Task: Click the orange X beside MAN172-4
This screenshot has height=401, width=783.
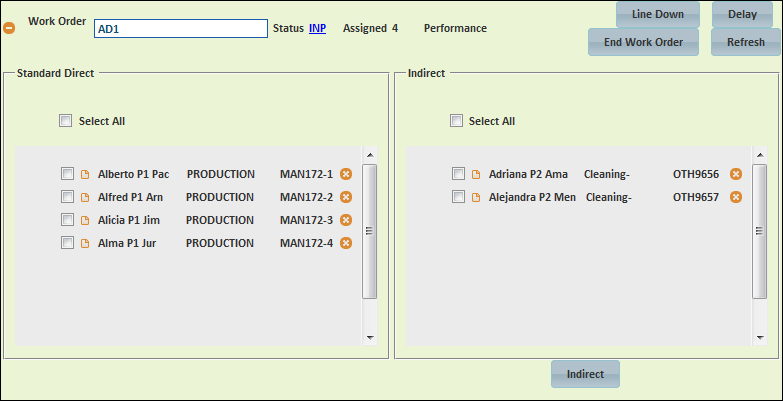Action: (x=346, y=243)
